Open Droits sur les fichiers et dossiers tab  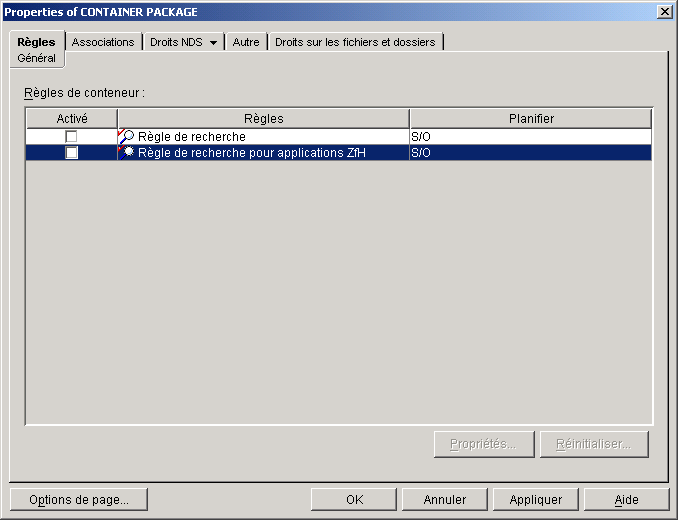355,42
